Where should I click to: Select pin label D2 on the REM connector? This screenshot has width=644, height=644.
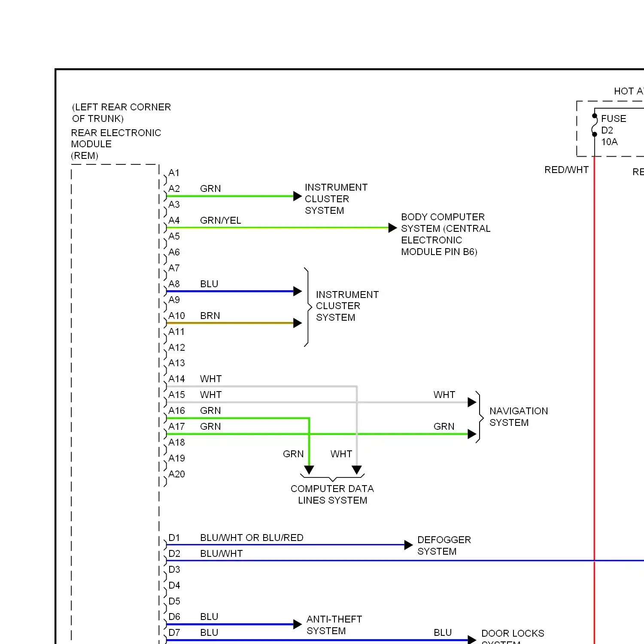click(174, 553)
